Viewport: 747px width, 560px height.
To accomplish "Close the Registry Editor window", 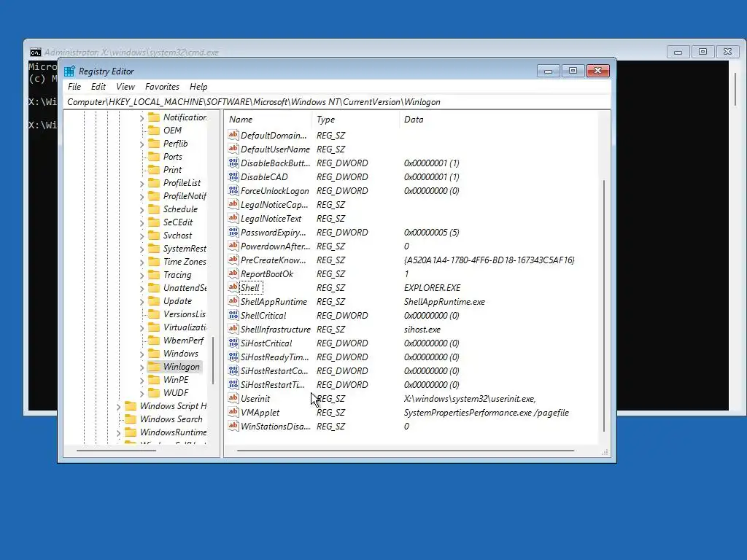I will pyautogui.click(x=598, y=71).
